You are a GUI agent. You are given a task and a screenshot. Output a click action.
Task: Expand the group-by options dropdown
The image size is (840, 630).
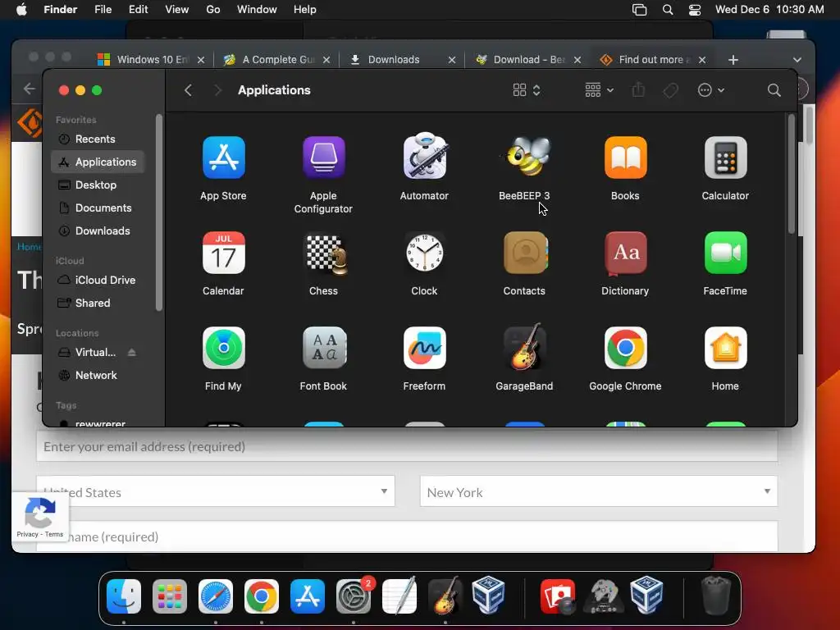click(x=599, y=90)
